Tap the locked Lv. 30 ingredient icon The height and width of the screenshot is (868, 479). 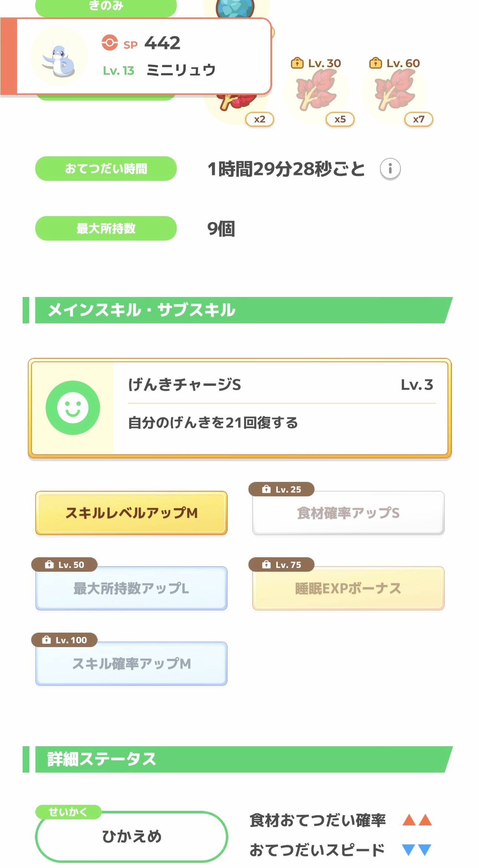(316, 91)
